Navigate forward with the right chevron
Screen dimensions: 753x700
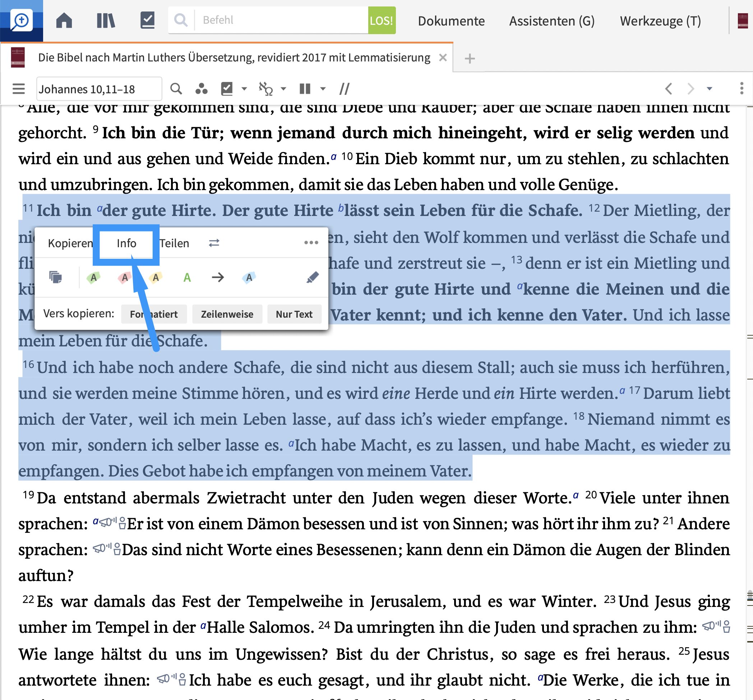690,89
